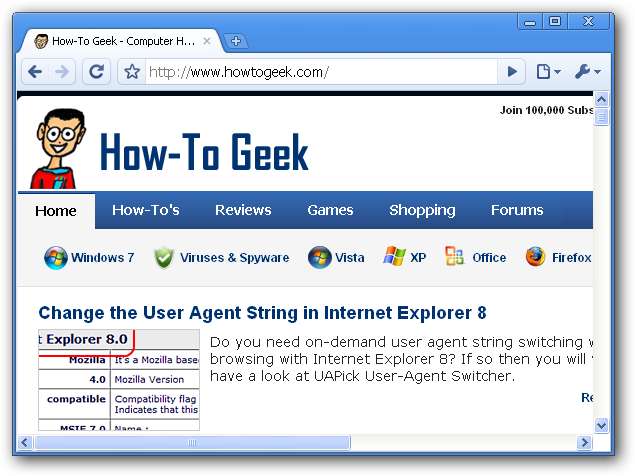This screenshot has height=476, width=635.
Task: Go to the Forums section
Action: [x=517, y=210]
